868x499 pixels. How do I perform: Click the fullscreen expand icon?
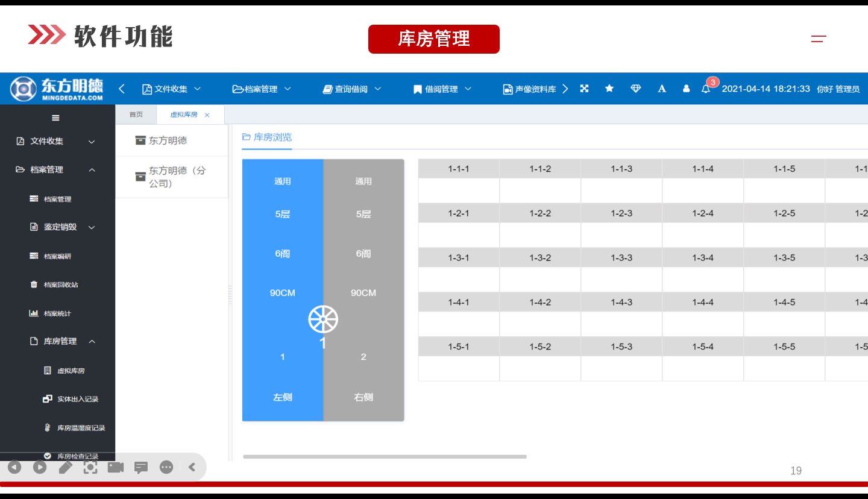tap(584, 89)
